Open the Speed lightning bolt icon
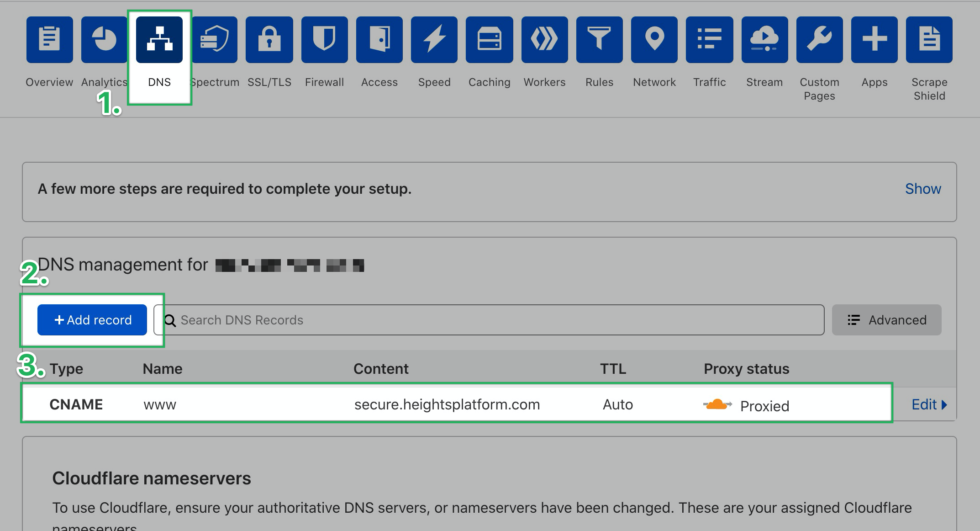 pyautogui.click(x=434, y=39)
